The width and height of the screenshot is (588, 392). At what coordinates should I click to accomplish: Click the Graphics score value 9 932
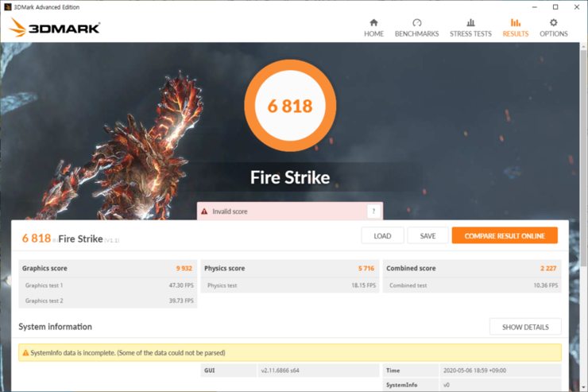pyautogui.click(x=184, y=268)
